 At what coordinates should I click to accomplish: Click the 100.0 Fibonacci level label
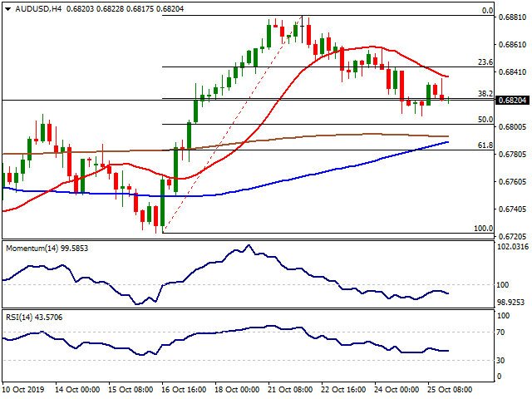coord(483,229)
